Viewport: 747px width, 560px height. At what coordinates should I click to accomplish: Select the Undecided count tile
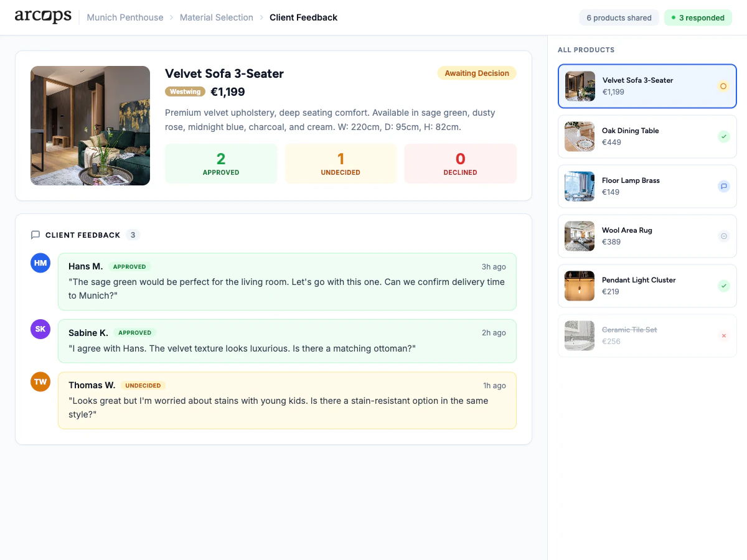point(341,164)
